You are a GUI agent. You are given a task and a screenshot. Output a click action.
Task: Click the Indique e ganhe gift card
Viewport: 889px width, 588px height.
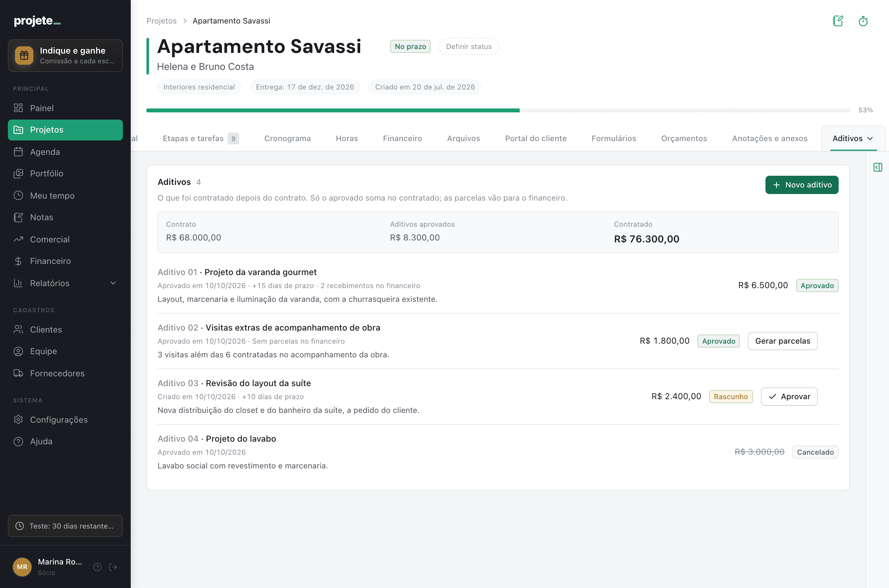65,56
